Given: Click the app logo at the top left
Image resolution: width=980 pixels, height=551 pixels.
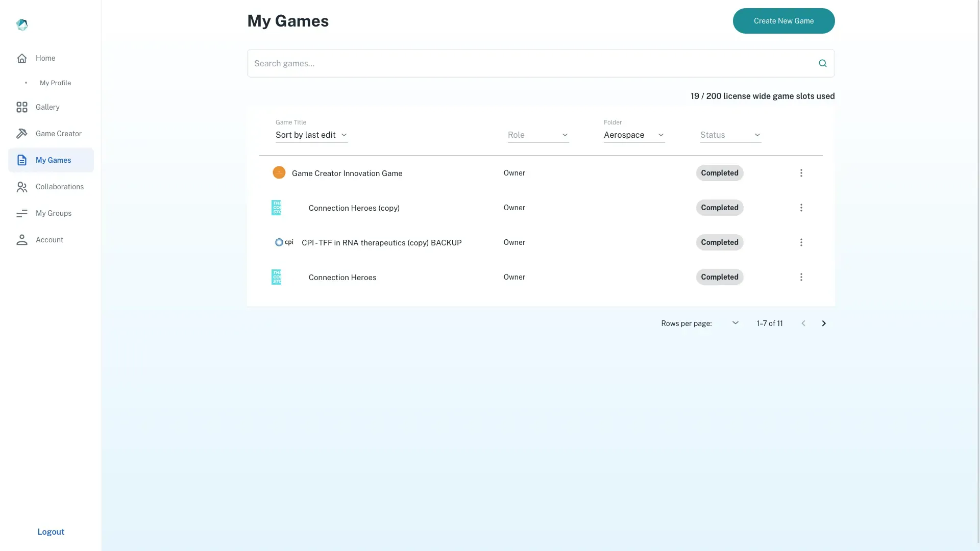Looking at the screenshot, I should pos(22,24).
